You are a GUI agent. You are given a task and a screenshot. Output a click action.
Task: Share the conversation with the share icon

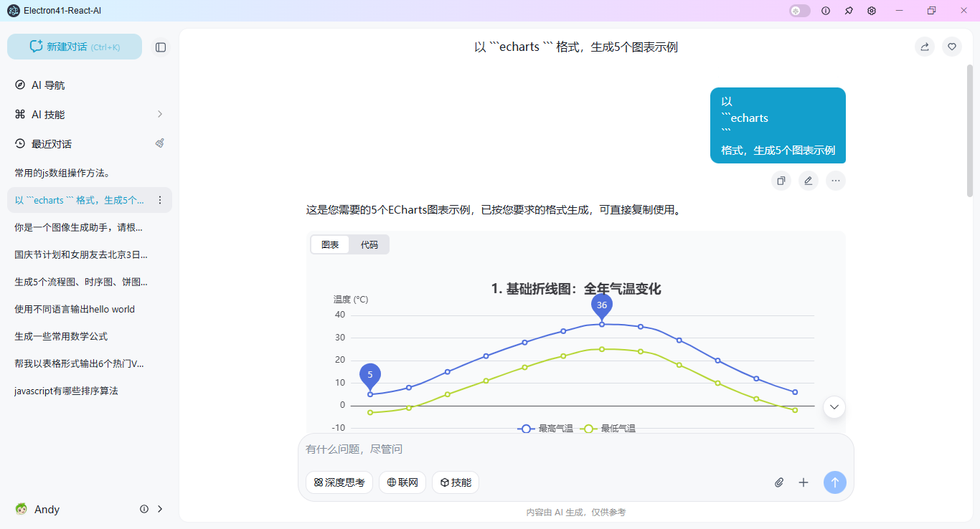(925, 47)
